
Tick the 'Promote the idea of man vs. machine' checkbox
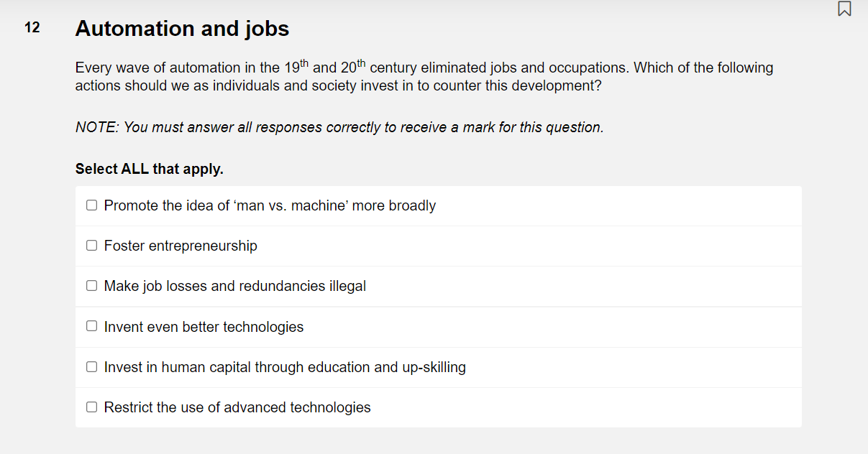tap(91, 205)
